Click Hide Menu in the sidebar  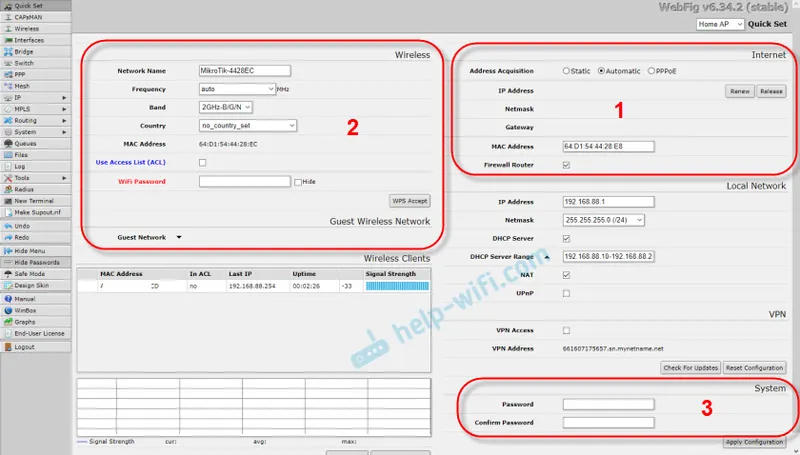[36, 251]
